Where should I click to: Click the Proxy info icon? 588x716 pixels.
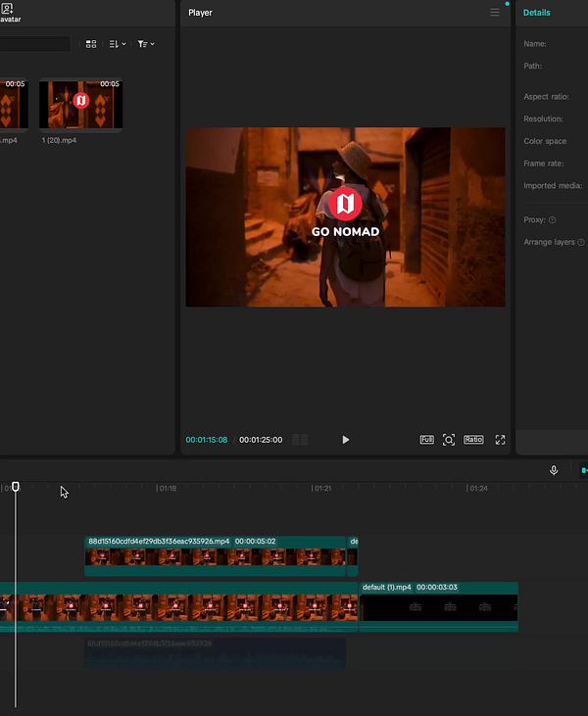point(552,220)
